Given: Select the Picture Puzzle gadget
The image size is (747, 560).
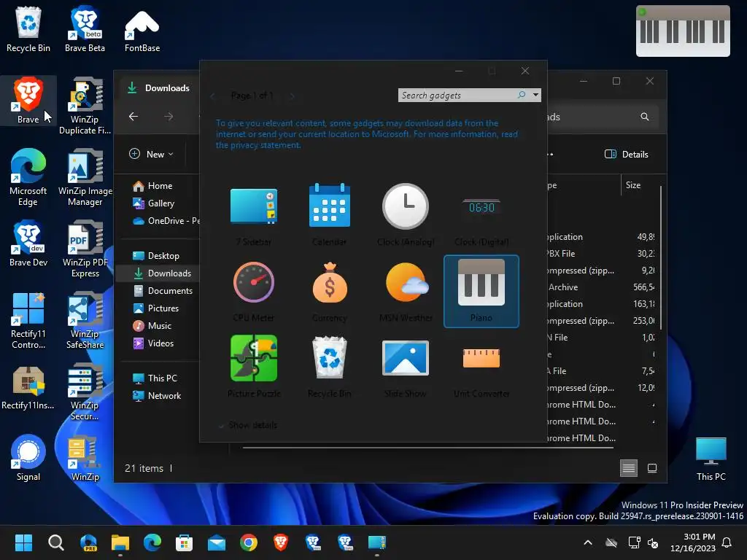Looking at the screenshot, I should (x=253, y=367).
